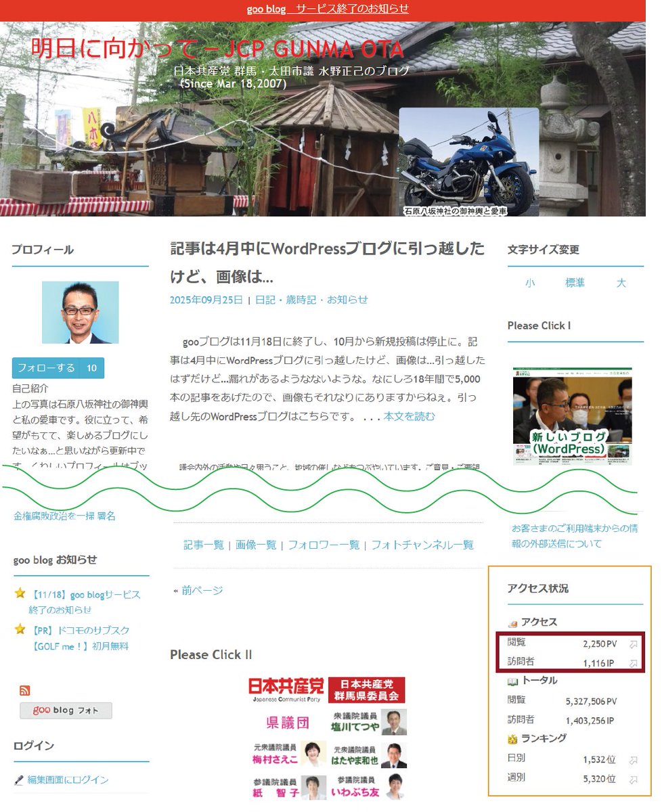This screenshot has width=662, height=812.
Task: Select the 小 font size option
Action: coord(529,283)
